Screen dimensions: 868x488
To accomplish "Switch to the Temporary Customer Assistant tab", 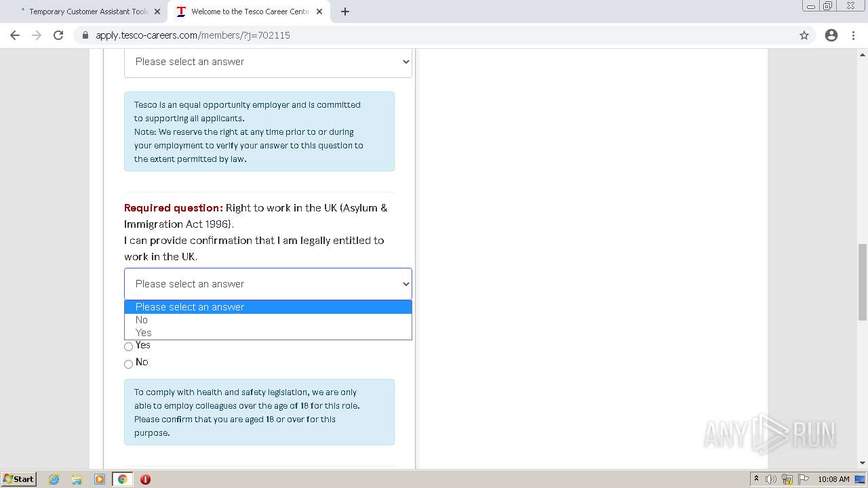I will [x=88, y=12].
